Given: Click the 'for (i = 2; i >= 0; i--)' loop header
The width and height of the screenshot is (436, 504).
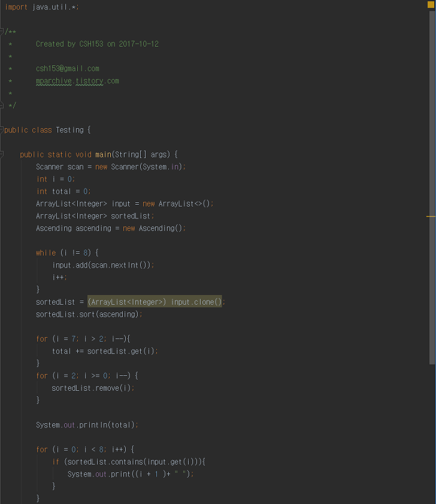Looking at the screenshot, I should point(87,376).
